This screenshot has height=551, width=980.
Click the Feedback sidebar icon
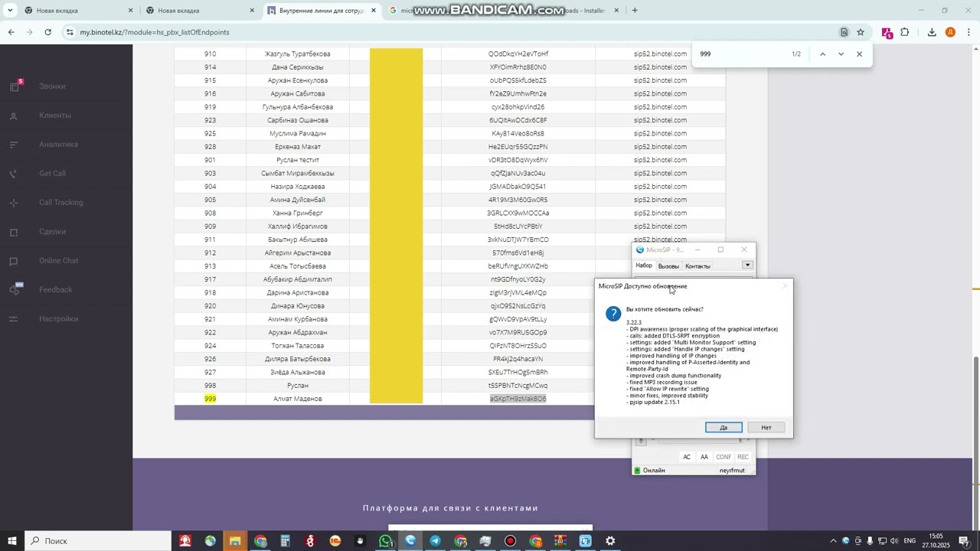point(15,289)
